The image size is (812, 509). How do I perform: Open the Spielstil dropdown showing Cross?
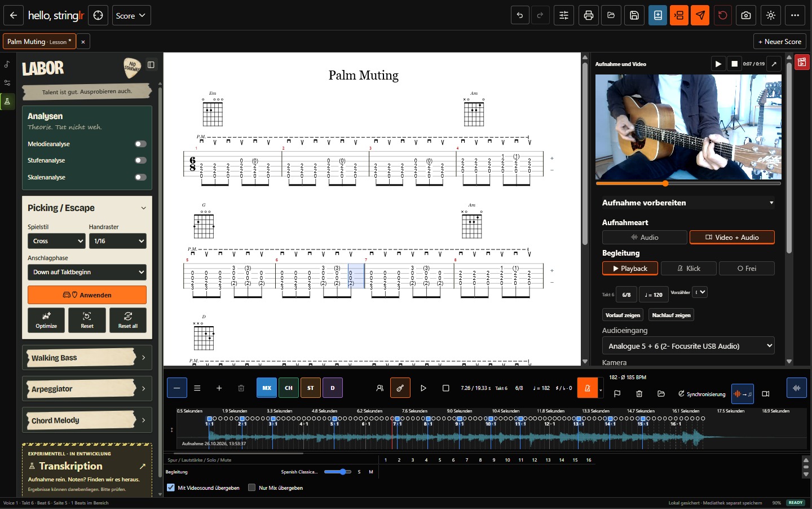[x=56, y=241]
